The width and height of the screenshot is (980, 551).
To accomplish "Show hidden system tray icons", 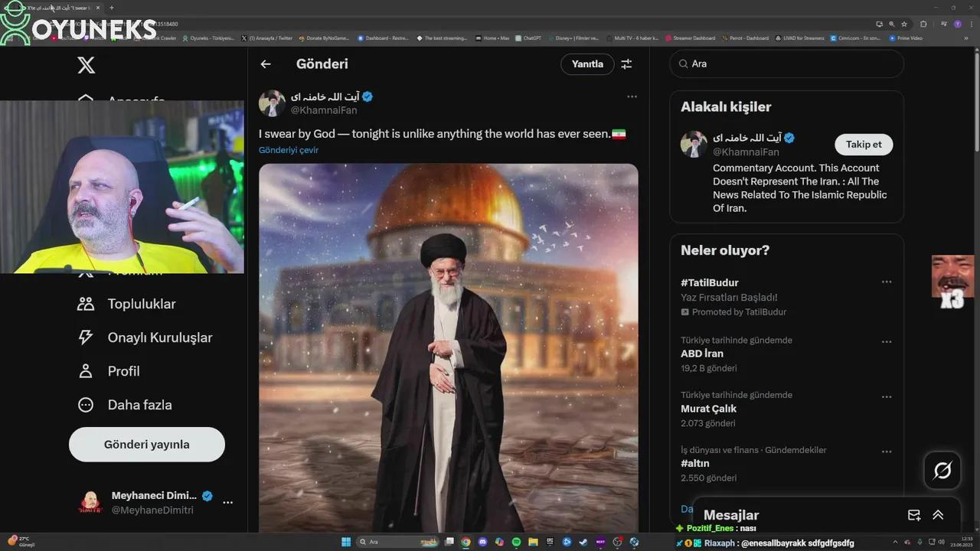I will tap(895, 542).
